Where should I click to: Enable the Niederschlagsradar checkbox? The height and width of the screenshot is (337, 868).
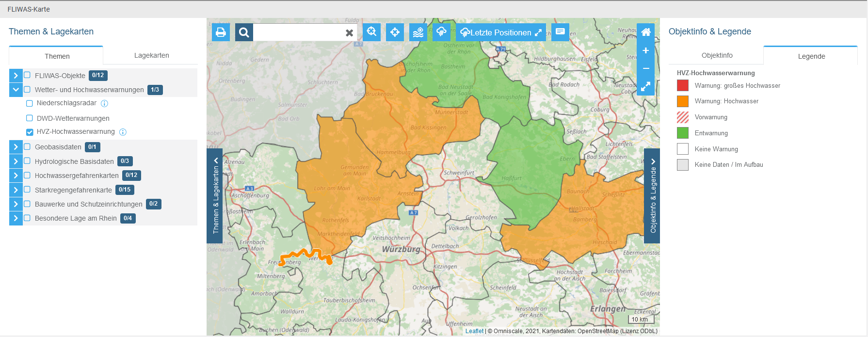point(30,103)
